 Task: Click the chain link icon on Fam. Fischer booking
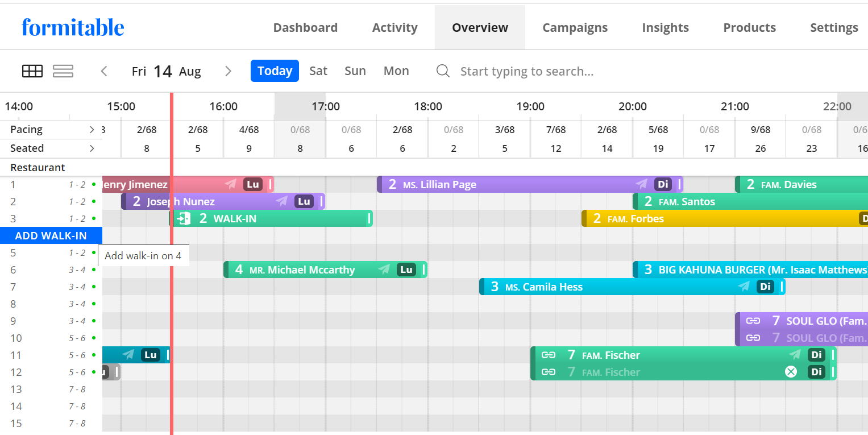click(x=549, y=355)
